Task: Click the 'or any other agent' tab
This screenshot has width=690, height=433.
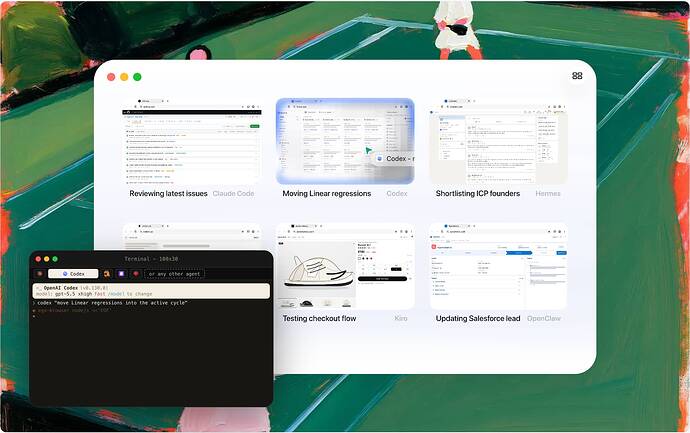Action: (174, 274)
